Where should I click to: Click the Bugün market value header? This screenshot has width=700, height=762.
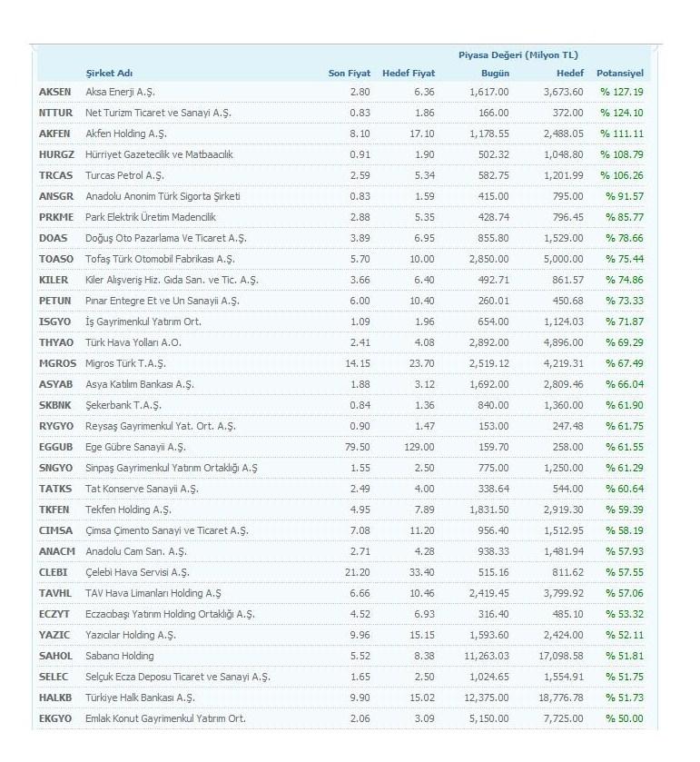coord(495,74)
